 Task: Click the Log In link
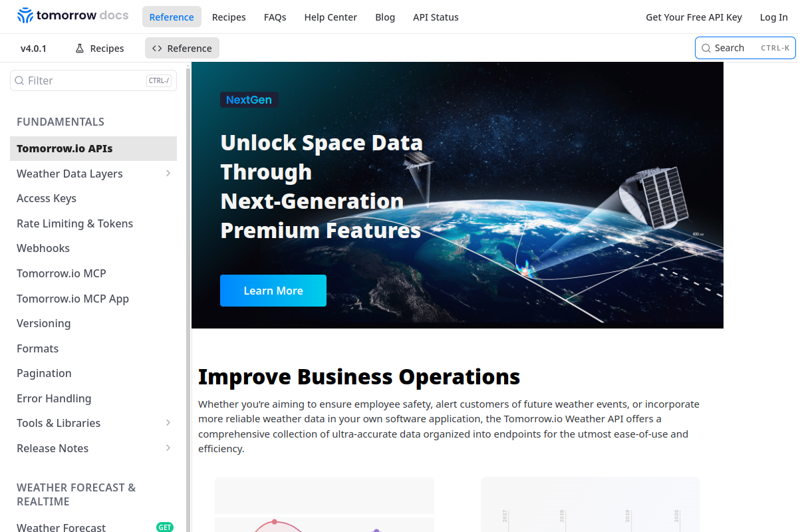[774, 17]
